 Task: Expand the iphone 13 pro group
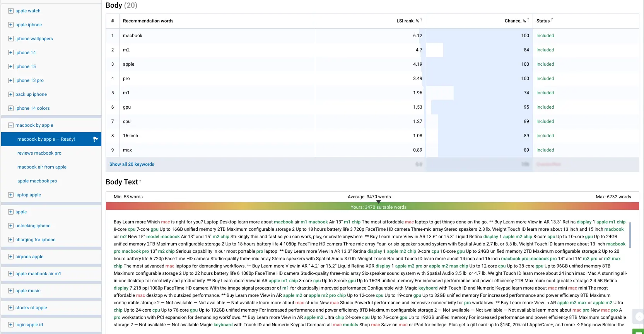(11, 80)
